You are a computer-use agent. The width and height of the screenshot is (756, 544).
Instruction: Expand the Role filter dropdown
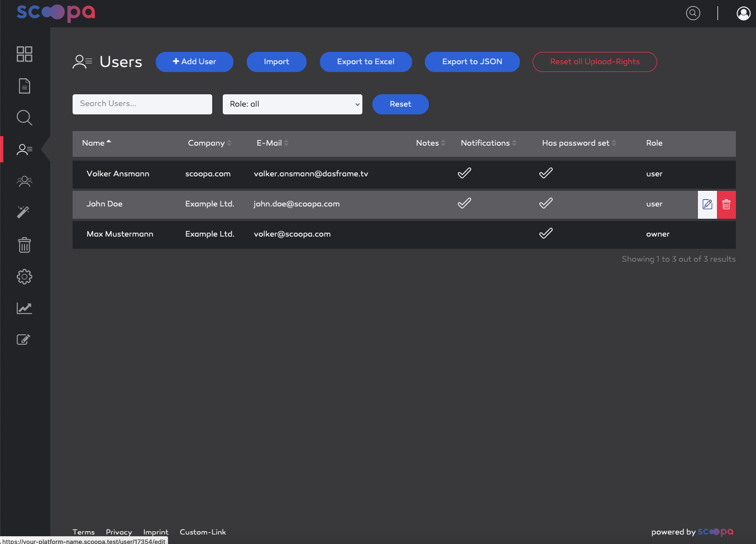tap(293, 104)
